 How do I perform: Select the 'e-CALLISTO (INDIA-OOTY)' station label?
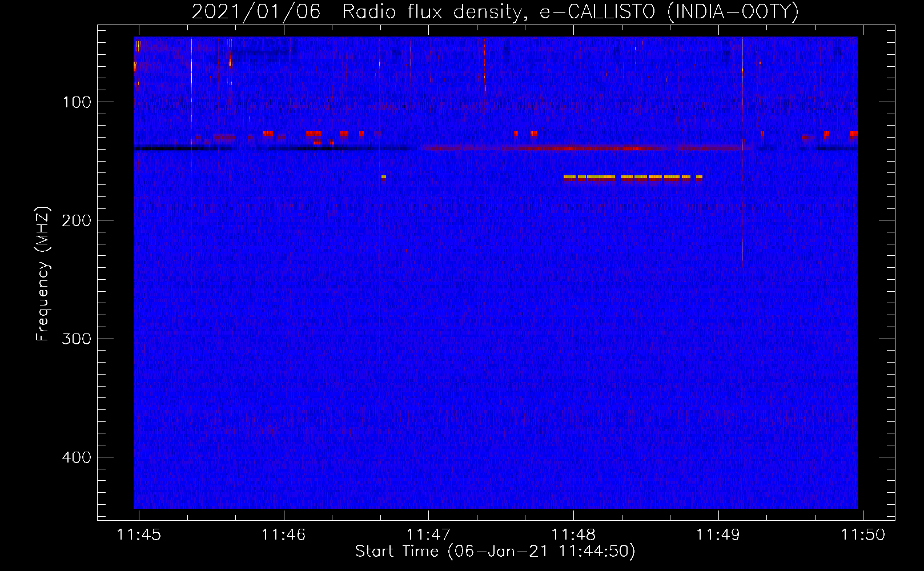click(x=669, y=11)
